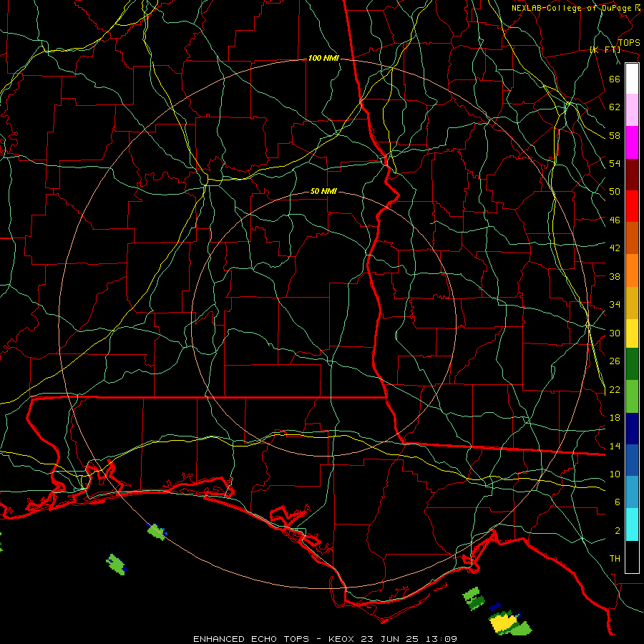This screenshot has height=644, width=644.
Task: Click the "22" legend value
Action: [615, 389]
